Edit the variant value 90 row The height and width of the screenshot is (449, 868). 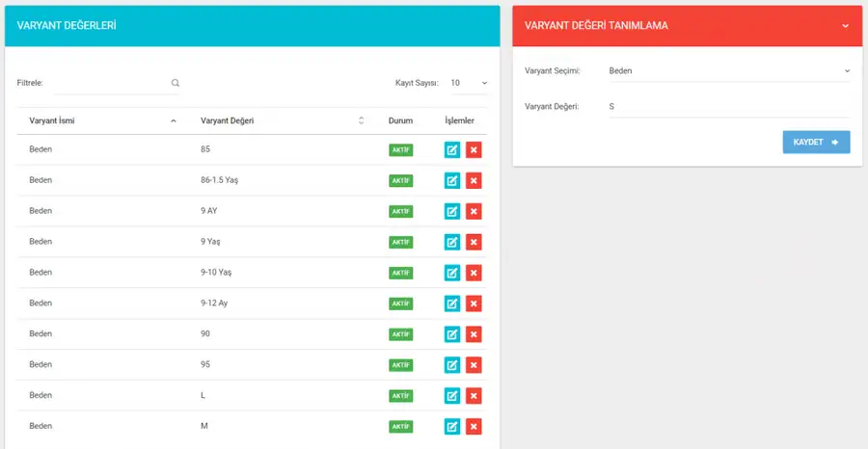pos(452,334)
